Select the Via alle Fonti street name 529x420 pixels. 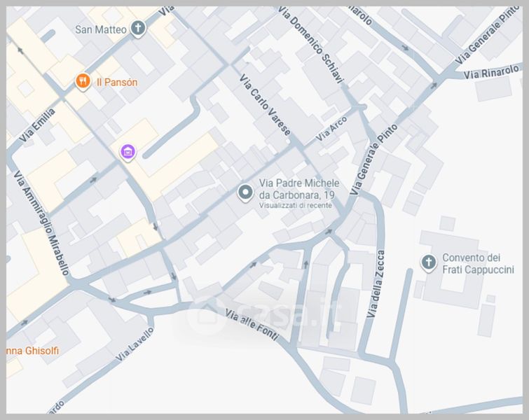(252, 325)
